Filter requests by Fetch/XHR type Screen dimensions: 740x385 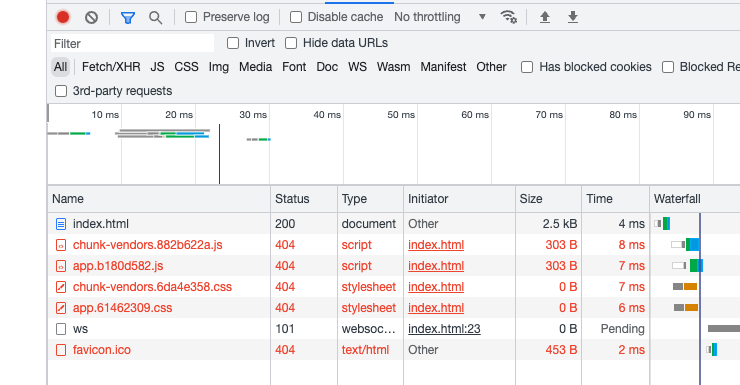click(x=111, y=67)
